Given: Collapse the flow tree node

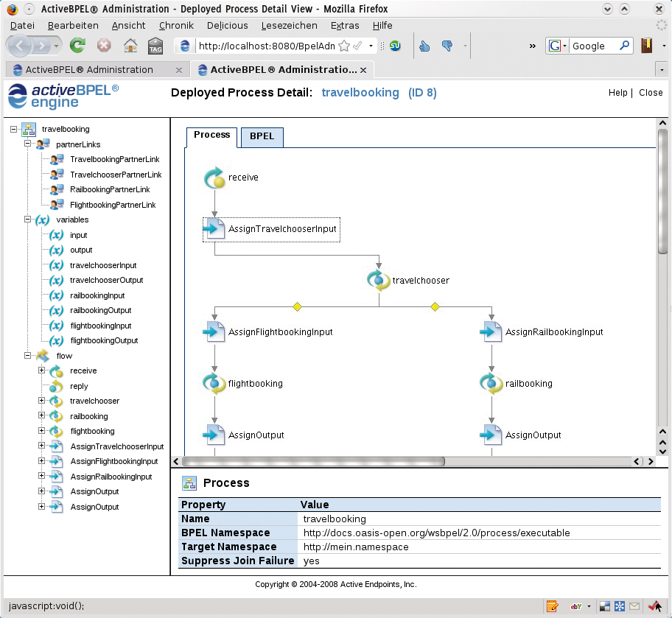Looking at the screenshot, I should (x=28, y=355).
